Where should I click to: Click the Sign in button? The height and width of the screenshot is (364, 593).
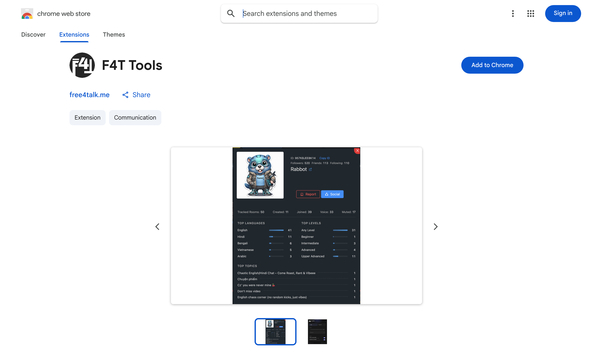(563, 14)
